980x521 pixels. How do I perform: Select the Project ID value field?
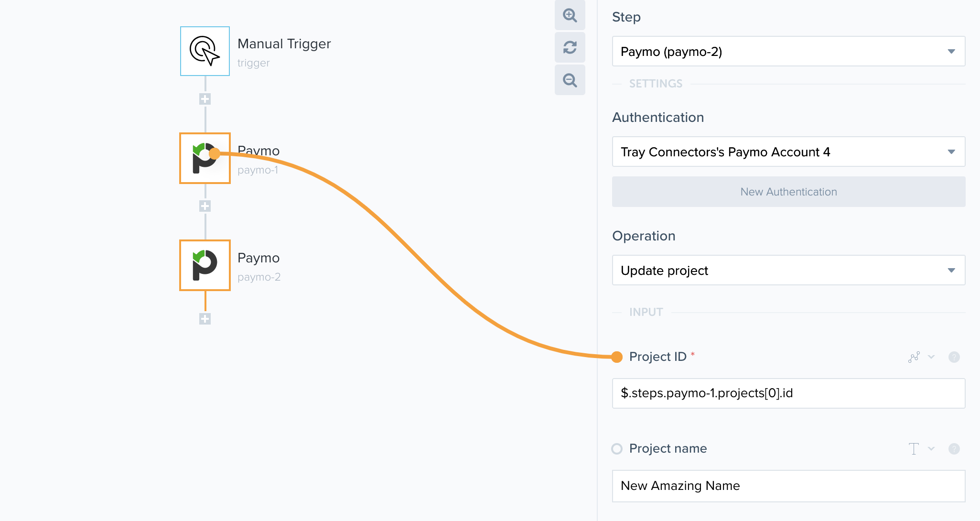789,393
